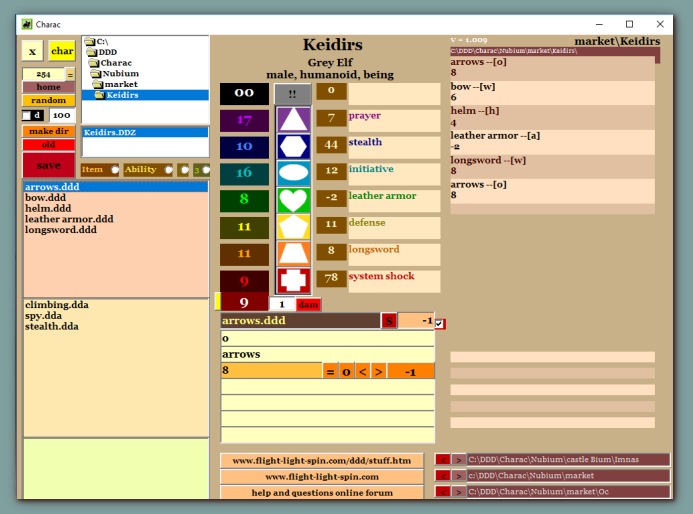Select the yellow pentagon attribute icon
The image size is (693, 514).
tap(293, 227)
